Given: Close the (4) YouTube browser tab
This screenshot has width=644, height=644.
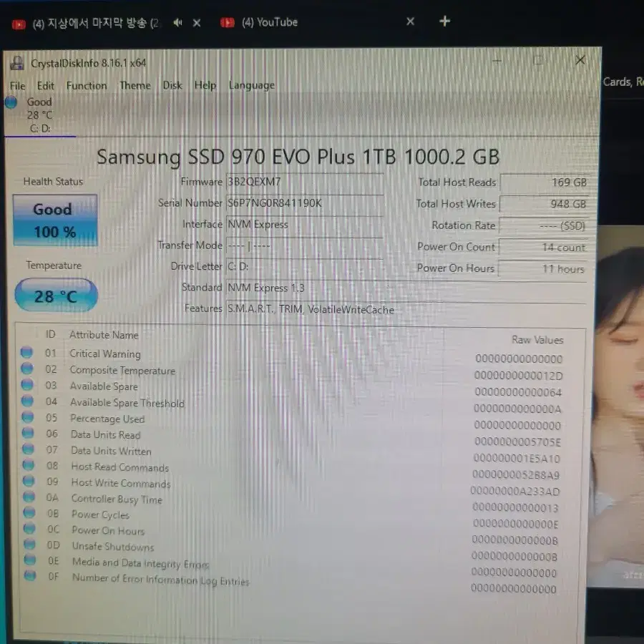Looking at the screenshot, I should pos(410,21).
